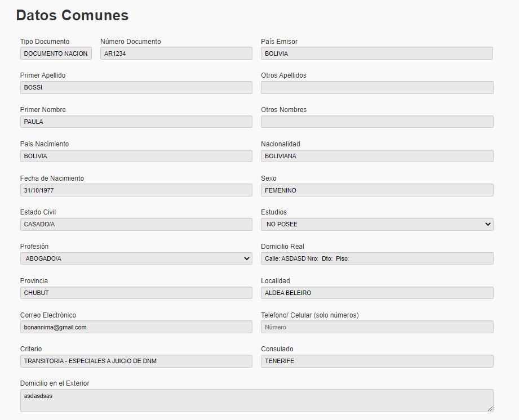Viewport: 519px width, 420px height.
Task: Expand the Profesión dropdown
Action: 136,258
